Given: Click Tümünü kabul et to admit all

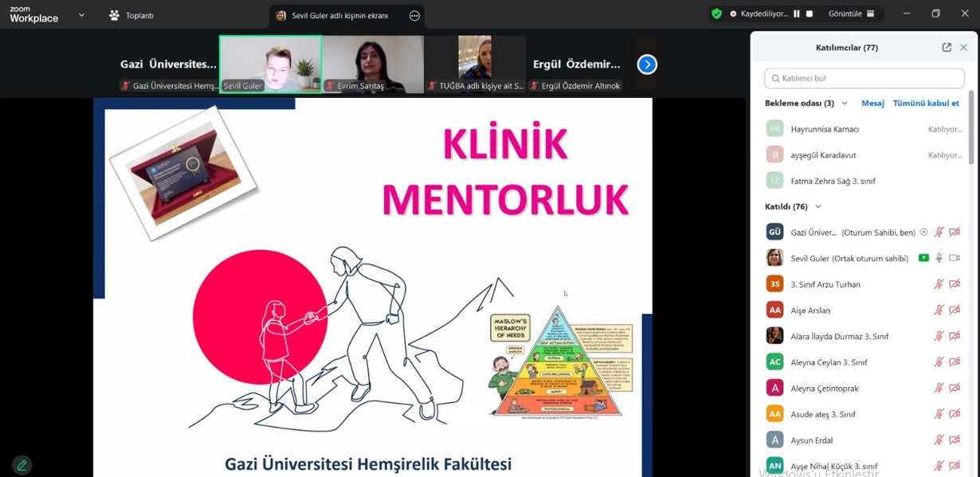Looking at the screenshot, I should pos(926,104).
